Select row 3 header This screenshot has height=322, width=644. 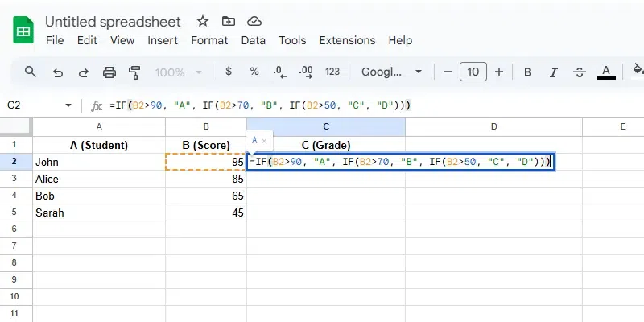(16, 179)
